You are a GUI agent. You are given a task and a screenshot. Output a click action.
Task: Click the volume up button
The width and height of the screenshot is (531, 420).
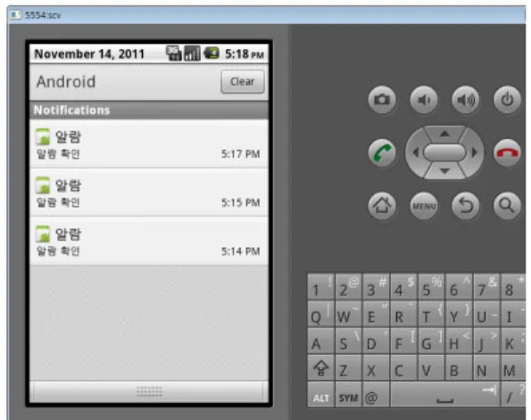466,100
